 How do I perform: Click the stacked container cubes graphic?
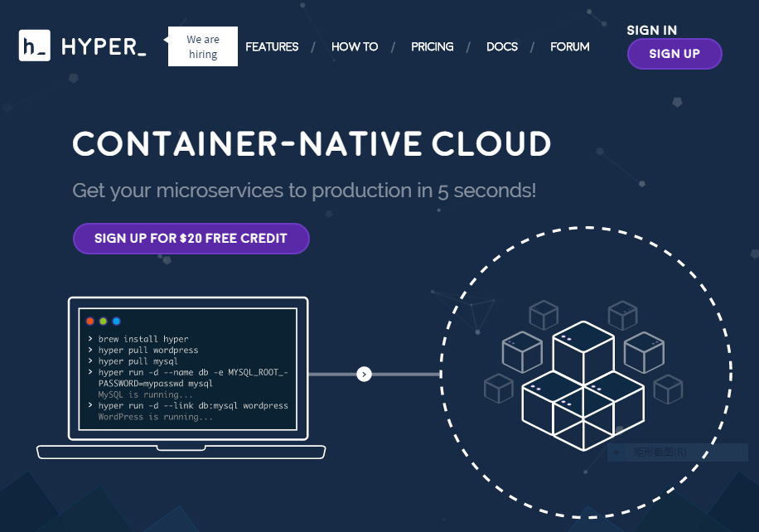point(583,386)
